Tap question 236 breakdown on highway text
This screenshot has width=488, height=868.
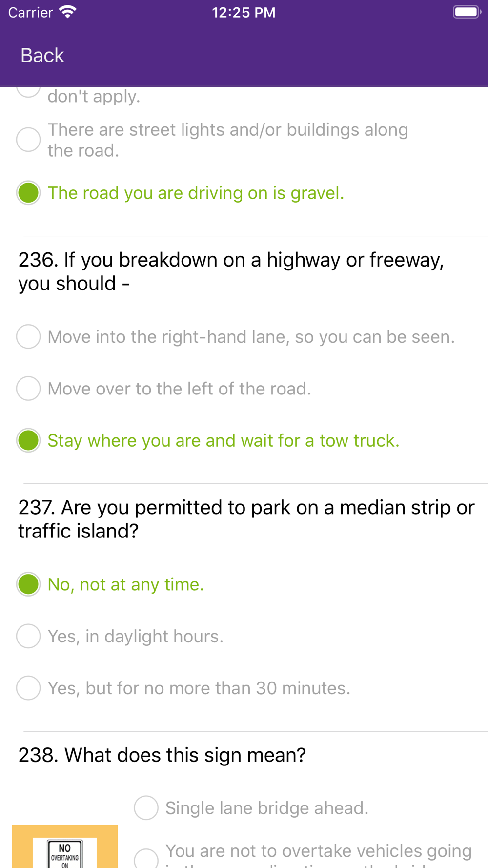pos(231,271)
